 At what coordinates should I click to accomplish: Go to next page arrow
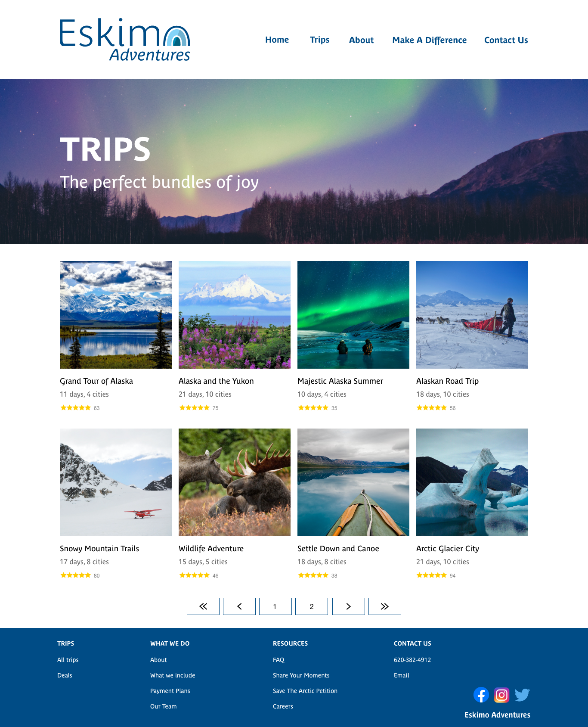click(349, 606)
